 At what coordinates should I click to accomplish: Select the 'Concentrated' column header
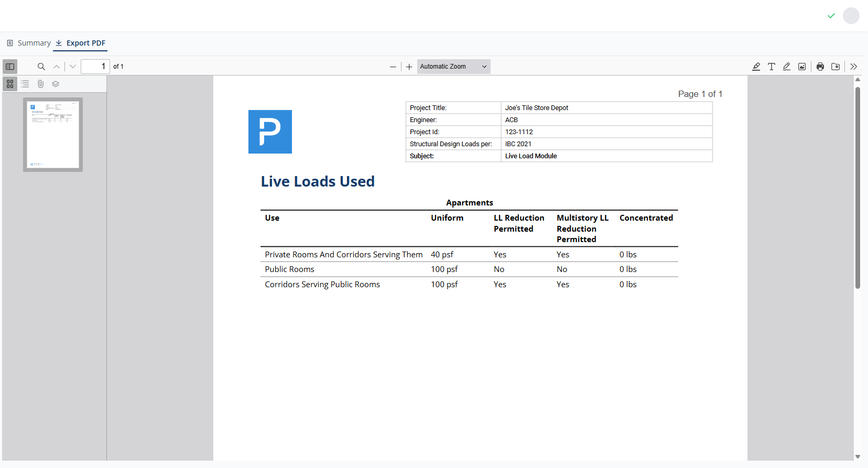(646, 218)
